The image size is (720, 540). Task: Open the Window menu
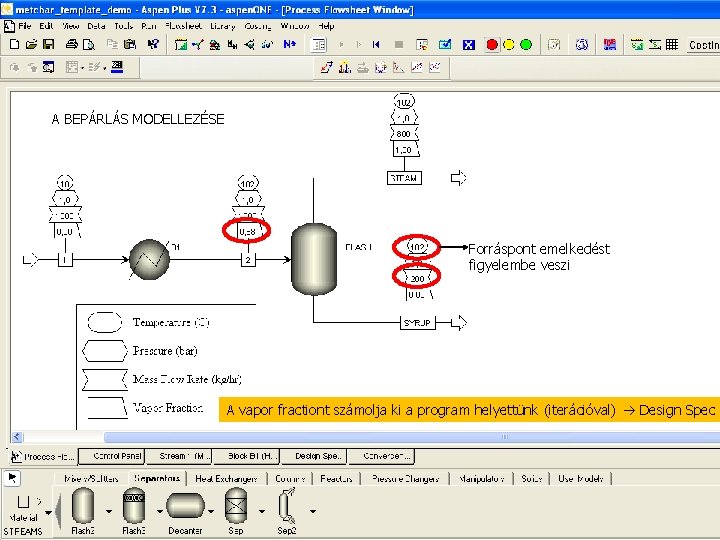pyautogui.click(x=295, y=26)
